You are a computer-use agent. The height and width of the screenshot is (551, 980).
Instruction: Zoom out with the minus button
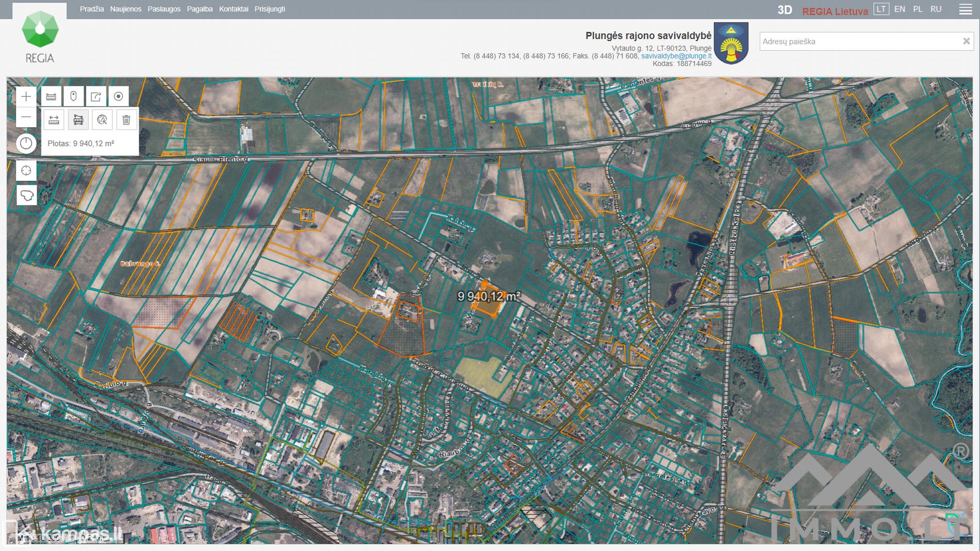(x=26, y=118)
